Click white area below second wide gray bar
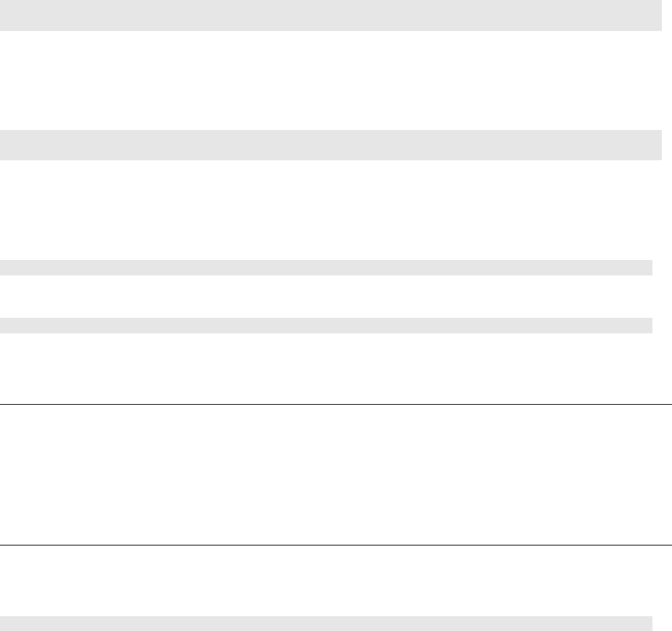672x631 pixels. coord(330,209)
